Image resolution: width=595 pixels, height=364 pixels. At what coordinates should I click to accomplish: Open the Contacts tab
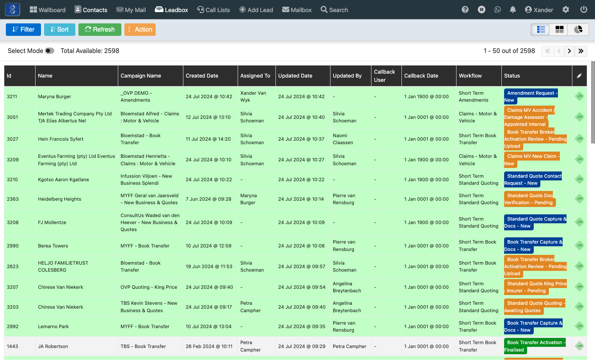click(x=91, y=10)
